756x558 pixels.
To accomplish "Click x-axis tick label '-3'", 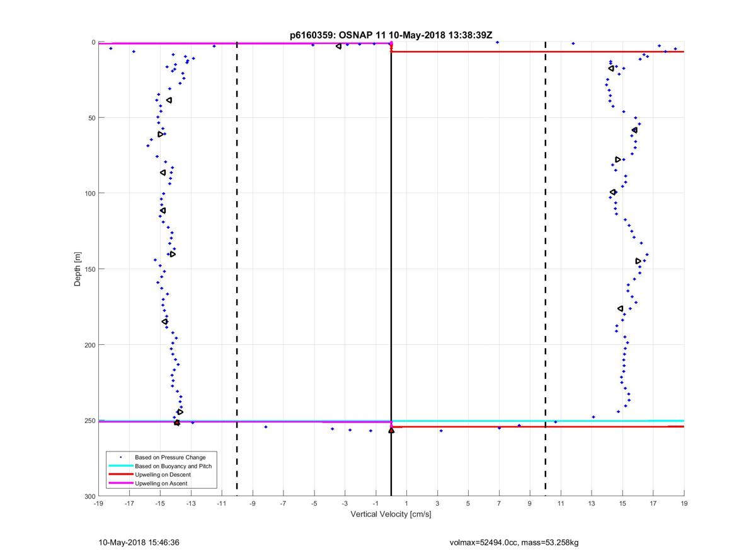I will click(x=345, y=504).
